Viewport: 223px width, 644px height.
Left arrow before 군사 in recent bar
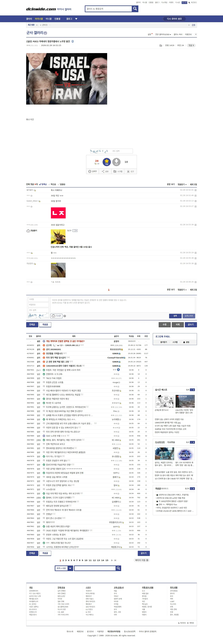40,25
